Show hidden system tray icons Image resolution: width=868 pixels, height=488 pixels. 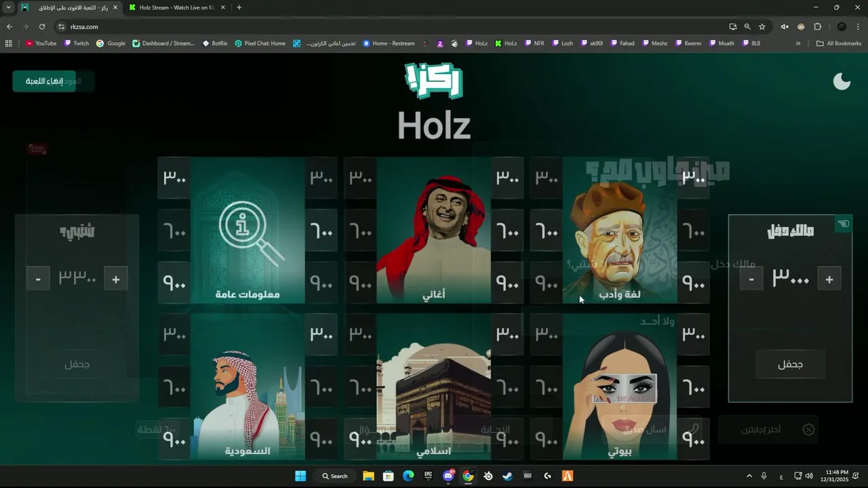pos(749,476)
